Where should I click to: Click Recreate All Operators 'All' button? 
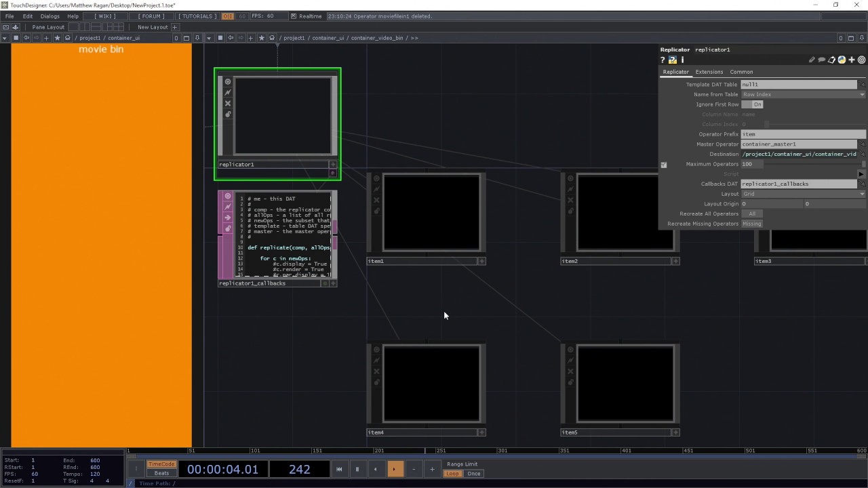[x=752, y=214]
